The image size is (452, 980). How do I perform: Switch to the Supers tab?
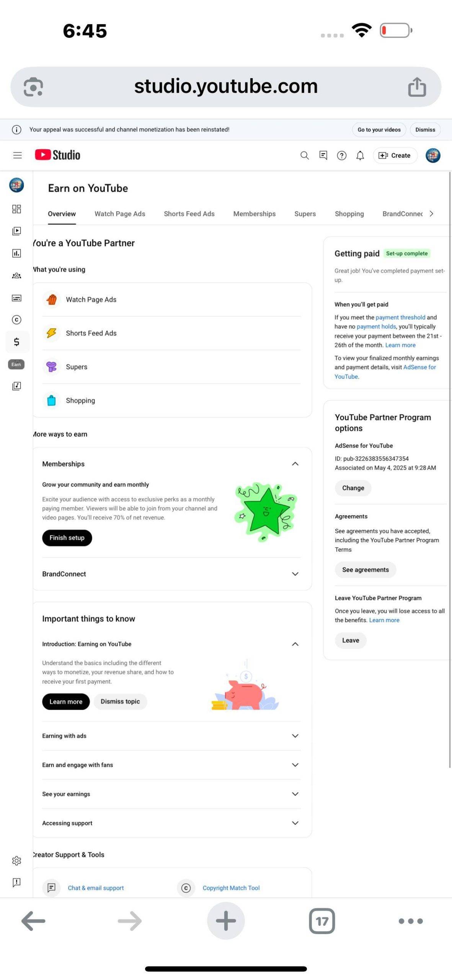(305, 214)
